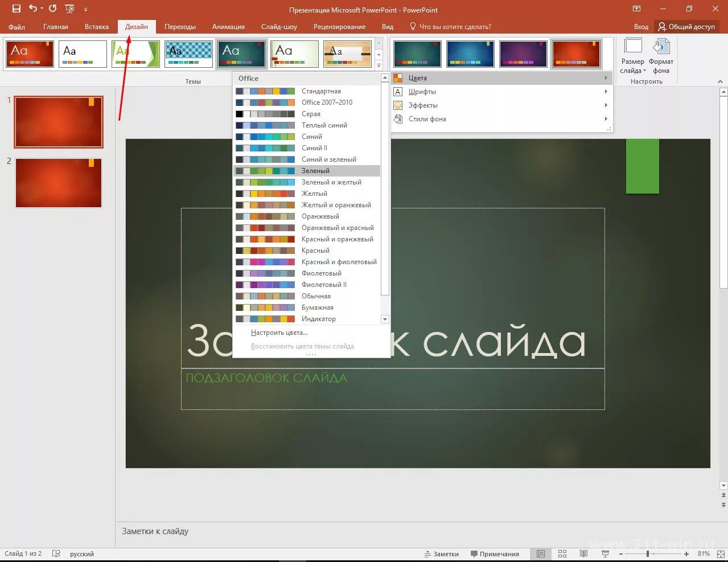Click the Effects menu icon
Viewport: 728px width, 562px height.
[x=398, y=105]
